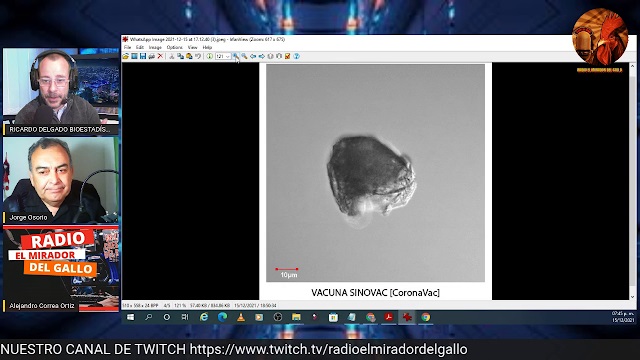Open Internet Explorer from the taskbar

(x=204, y=317)
